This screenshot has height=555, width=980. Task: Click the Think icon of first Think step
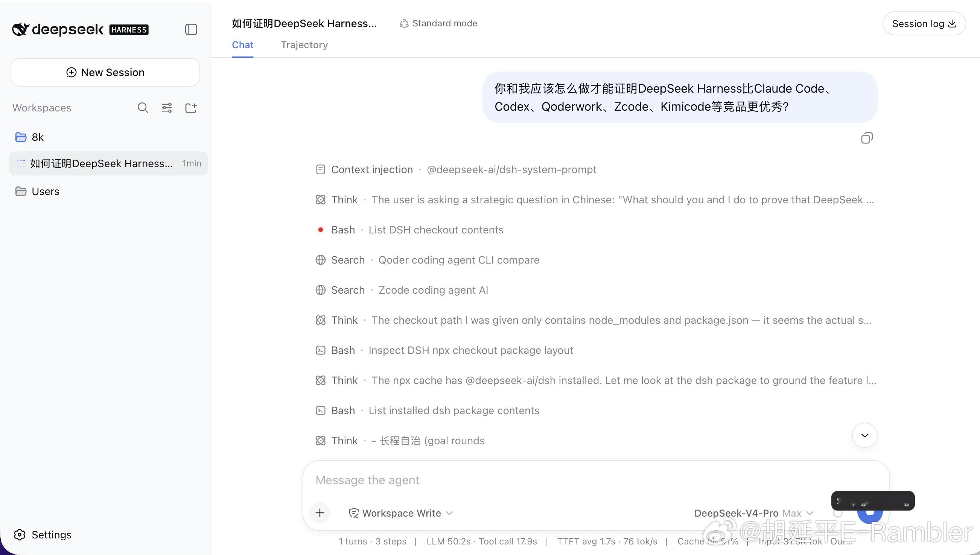(x=320, y=200)
